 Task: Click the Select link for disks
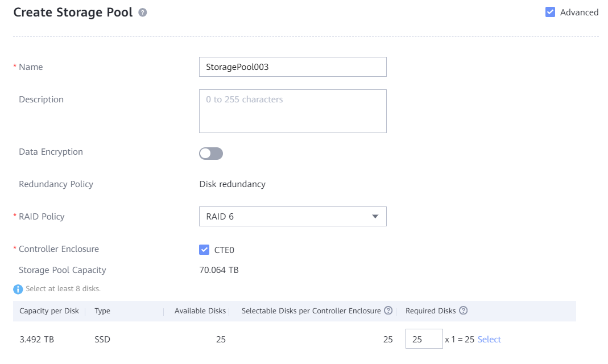coord(489,340)
